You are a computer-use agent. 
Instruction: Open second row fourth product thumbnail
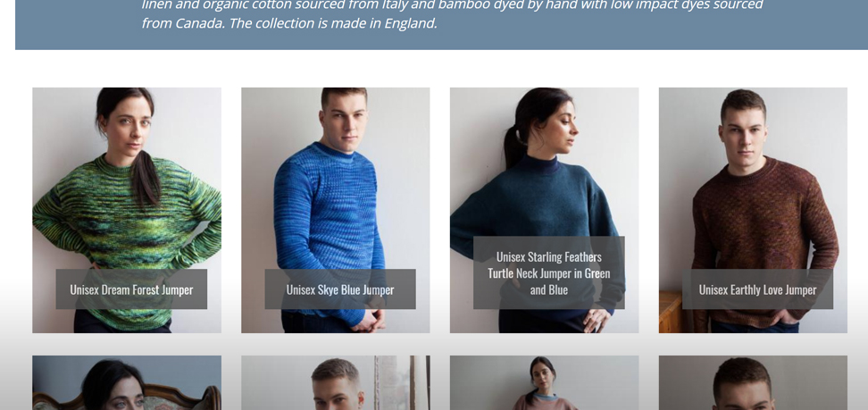753,383
